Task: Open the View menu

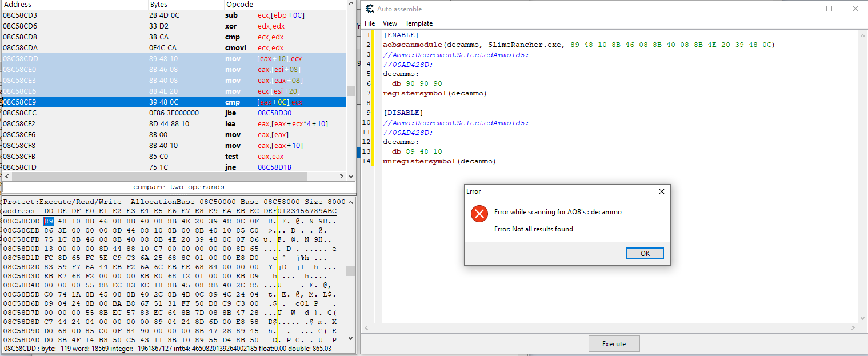Action: click(x=390, y=23)
